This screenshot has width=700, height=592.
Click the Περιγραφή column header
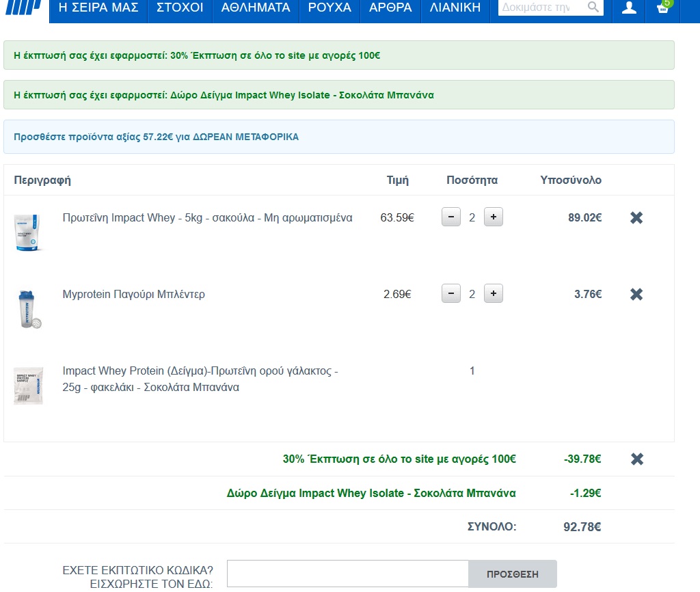point(42,180)
